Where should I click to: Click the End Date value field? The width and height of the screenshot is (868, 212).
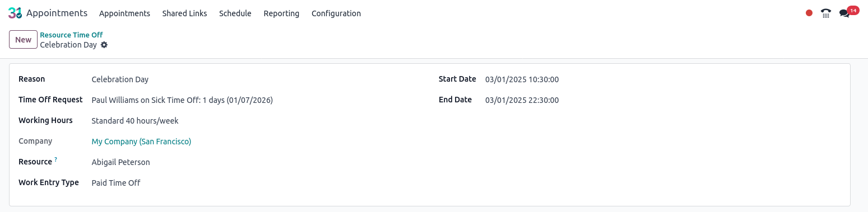pos(663,100)
